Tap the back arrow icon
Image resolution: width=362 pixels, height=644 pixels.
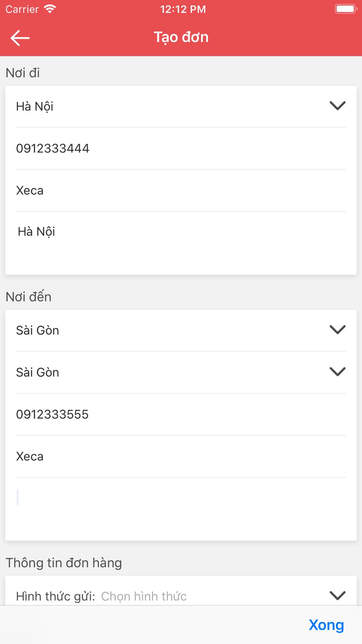click(x=20, y=38)
